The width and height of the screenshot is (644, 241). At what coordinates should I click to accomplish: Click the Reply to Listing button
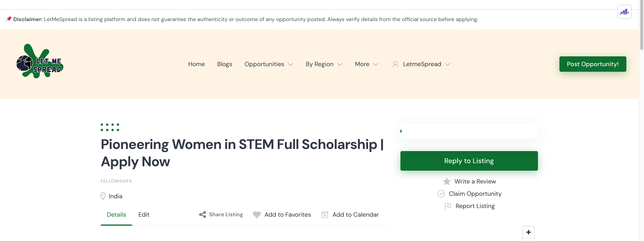(x=469, y=161)
